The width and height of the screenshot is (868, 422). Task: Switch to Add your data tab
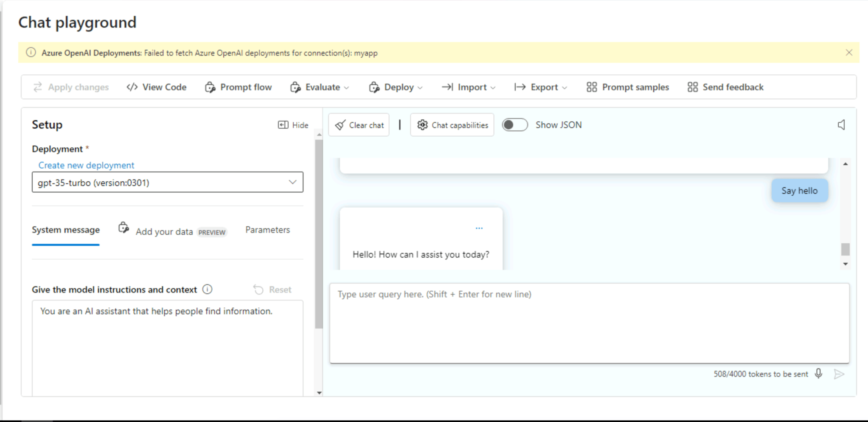[x=172, y=230]
